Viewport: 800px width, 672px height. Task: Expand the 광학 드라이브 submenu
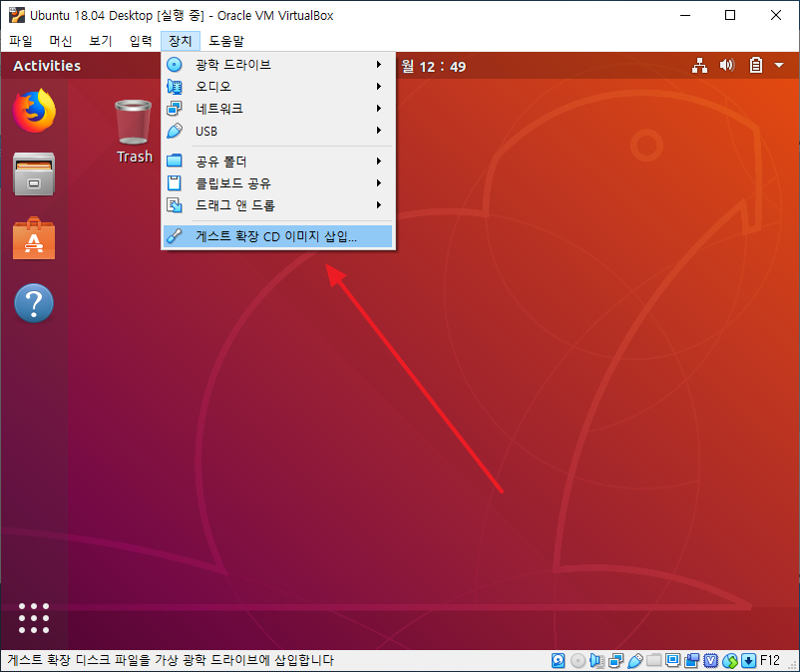(278, 65)
